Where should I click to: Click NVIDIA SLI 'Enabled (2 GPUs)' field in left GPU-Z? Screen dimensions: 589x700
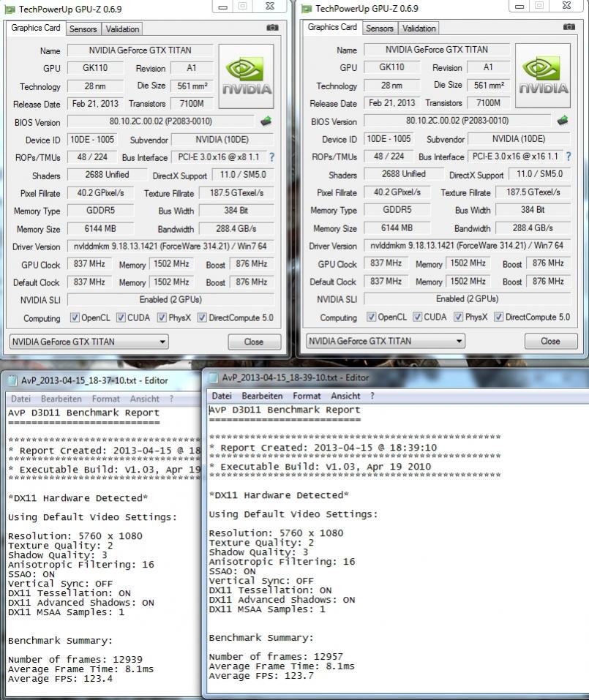(170, 300)
